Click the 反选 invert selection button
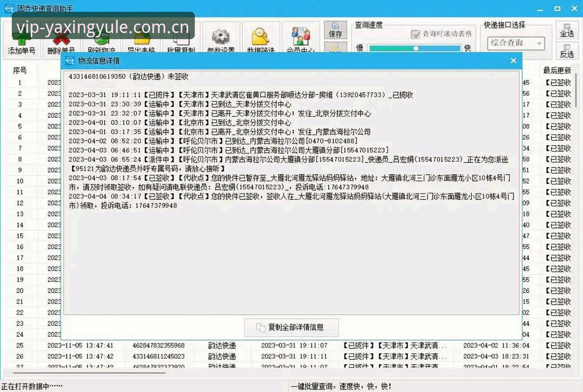This screenshot has width=583, height=392. [x=567, y=50]
